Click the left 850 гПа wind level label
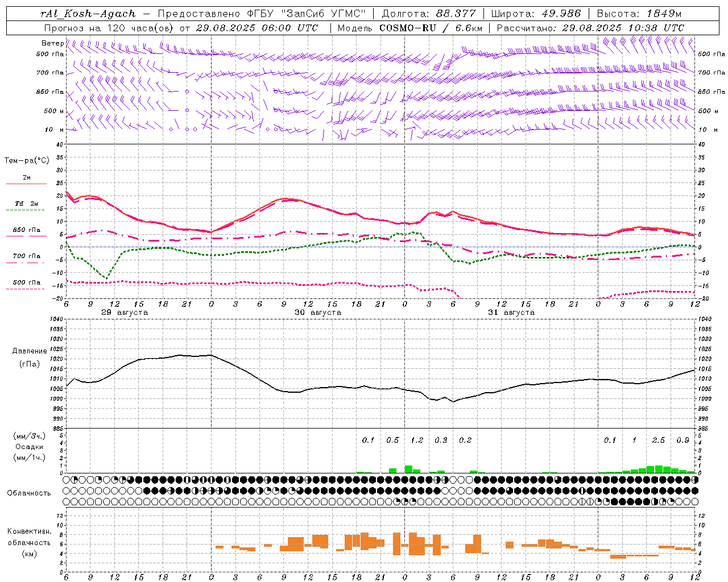This screenshot has width=728, height=582. tap(50, 92)
